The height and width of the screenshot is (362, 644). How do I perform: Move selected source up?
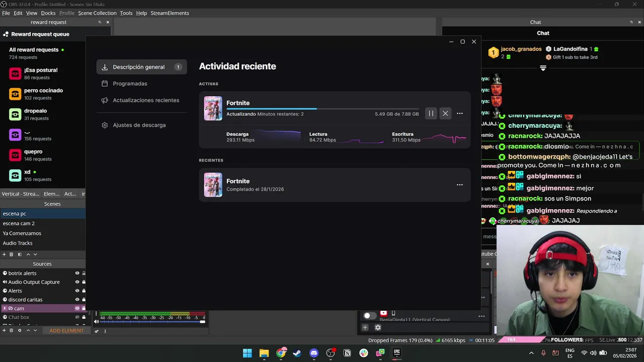(28, 330)
